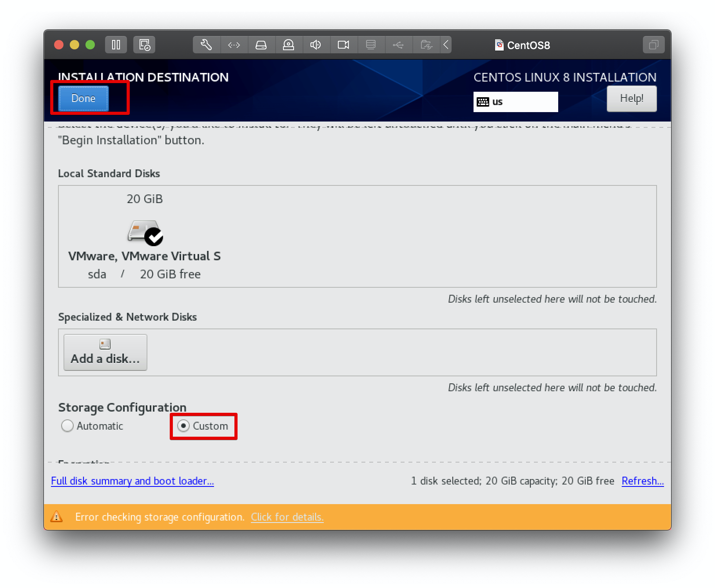Click Done to confirm installation destination

tap(83, 98)
